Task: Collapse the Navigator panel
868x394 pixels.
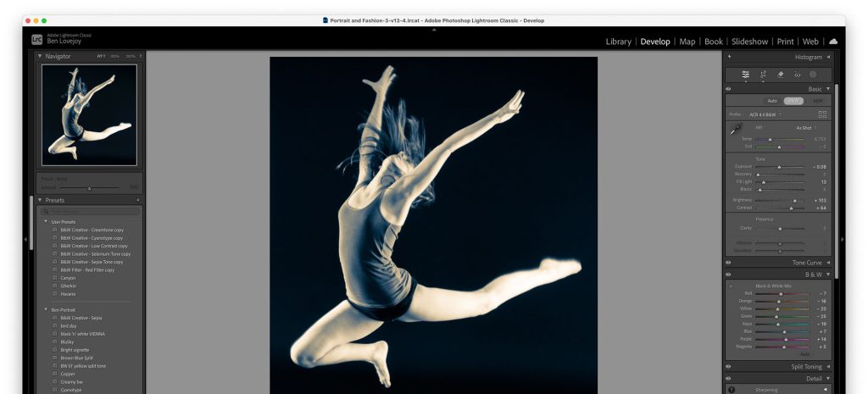Action: [40, 56]
